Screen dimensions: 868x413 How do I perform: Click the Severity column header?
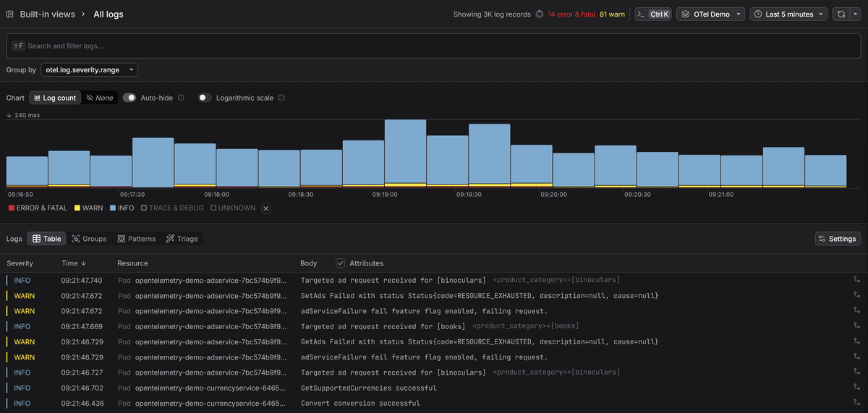pos(20,263)
